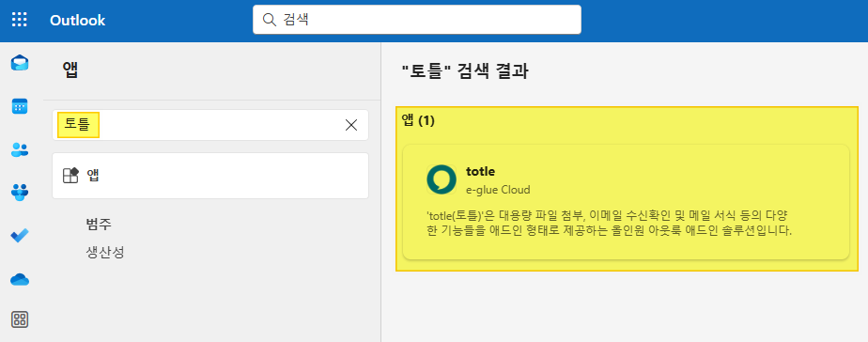Select the 앱 filter item
Screen dimensions: 868x342
(210, 176)
